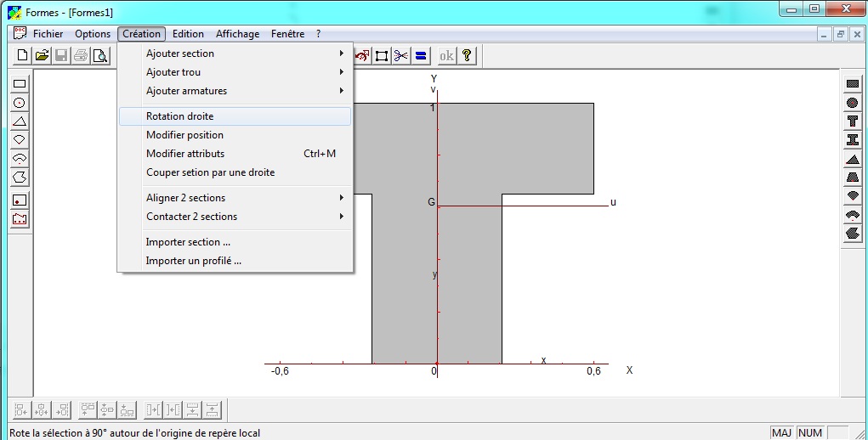Image resolution: width=868 pixels, height=440 pixels.
Task: Expand the Ajouter trou submenu
Action: coord(235,72)
